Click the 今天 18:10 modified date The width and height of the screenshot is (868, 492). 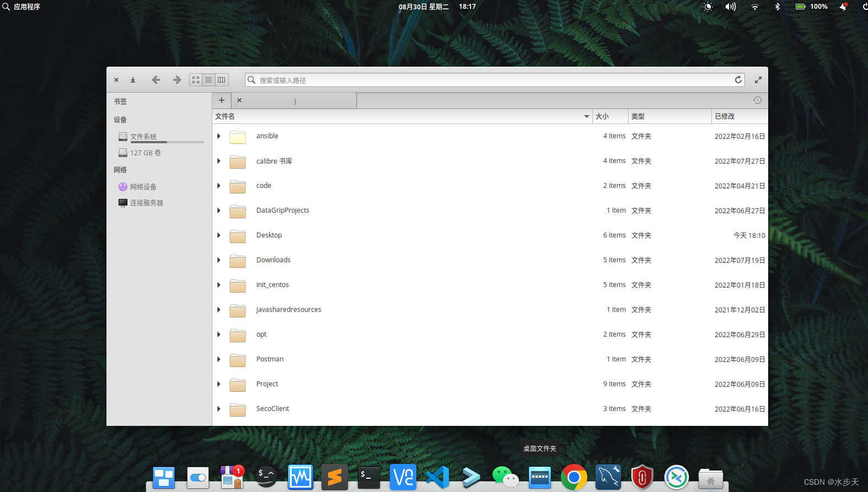click(749, 235)
